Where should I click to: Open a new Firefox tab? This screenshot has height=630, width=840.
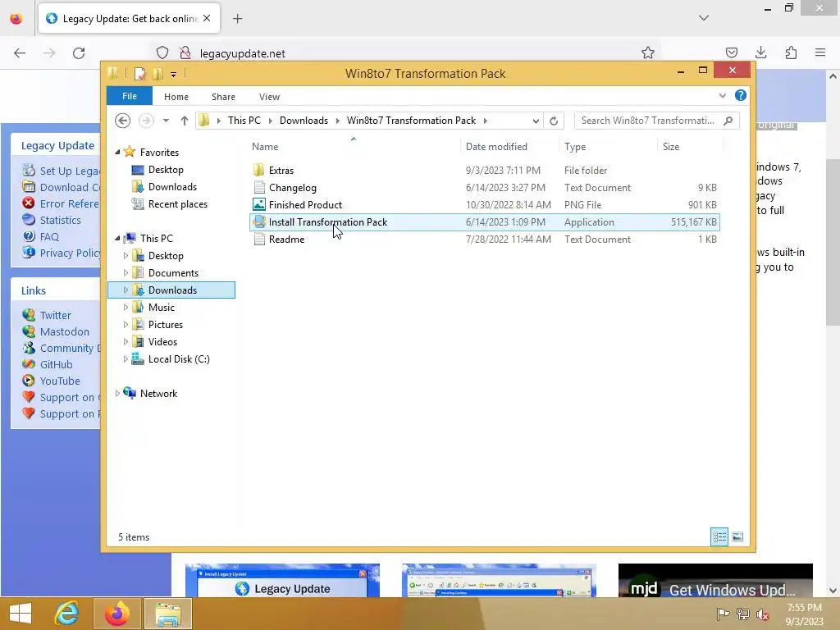point(238,19)
